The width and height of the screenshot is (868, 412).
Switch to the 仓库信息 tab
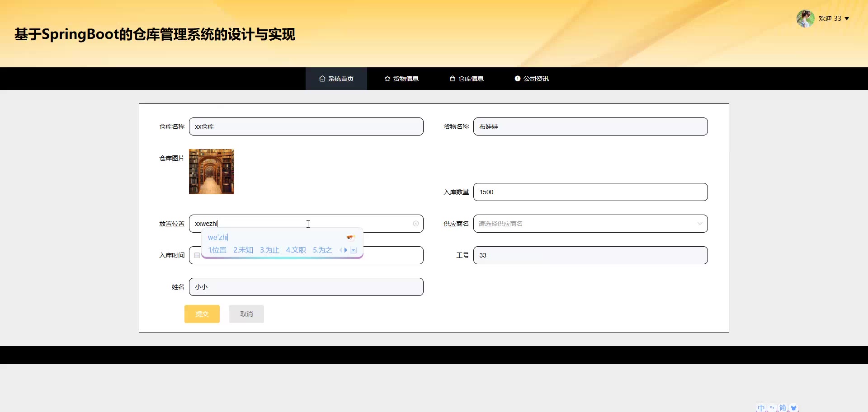(x=467, y=79)
